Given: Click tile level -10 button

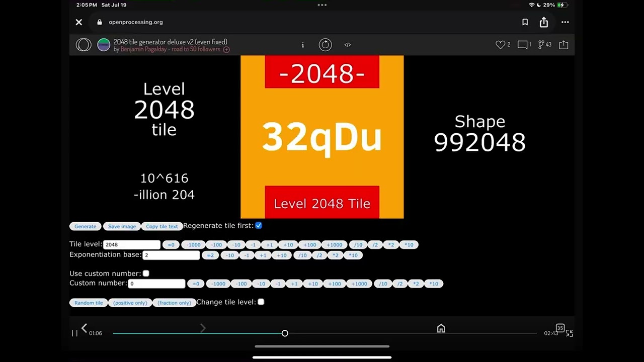Looking at the screenshot, I should (236, 245).
